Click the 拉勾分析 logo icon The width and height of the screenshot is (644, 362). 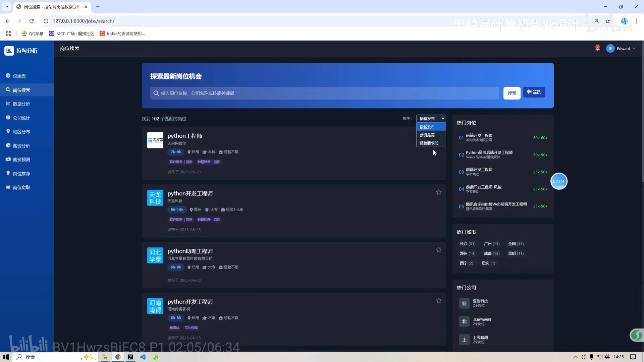(9, 51)
